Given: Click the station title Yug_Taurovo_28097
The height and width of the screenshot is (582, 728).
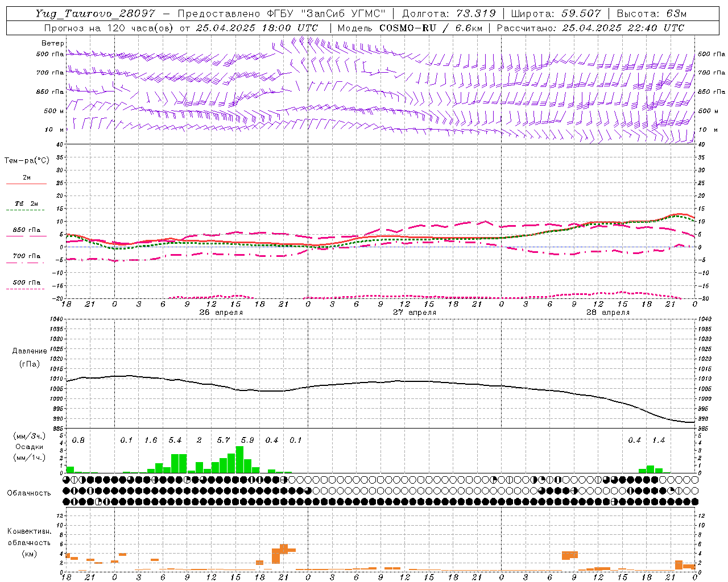Looking at the screenshot, I should point(95,14).
